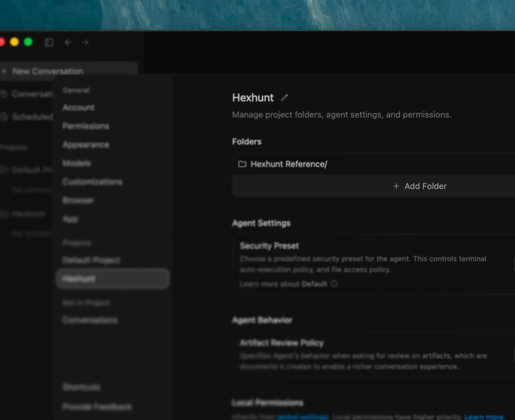Open the Permissions settings page
The image size is (515, 420).
click(86, 126)
